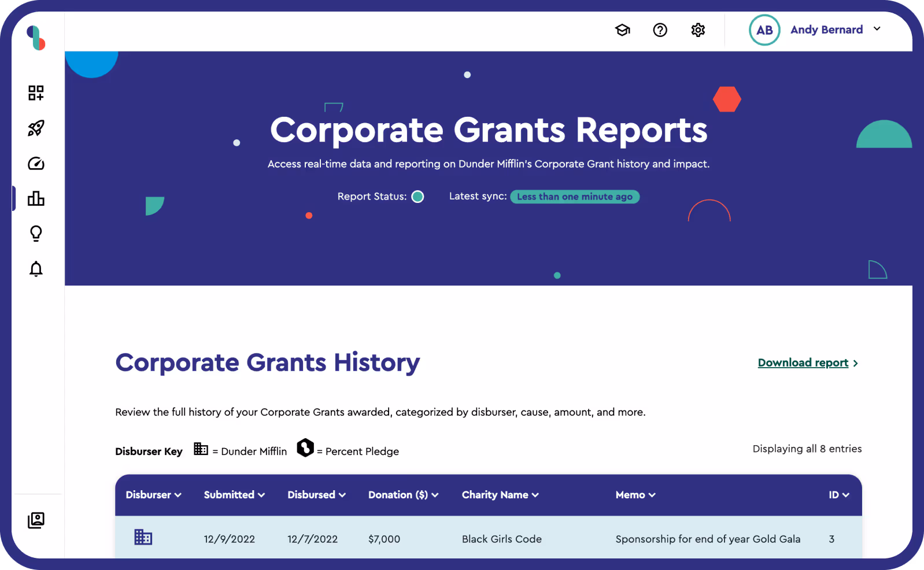Image resolution: width=924 pixels, height=570 pixels.
Task: Sort table by ID column
Action: coord(839,495)
